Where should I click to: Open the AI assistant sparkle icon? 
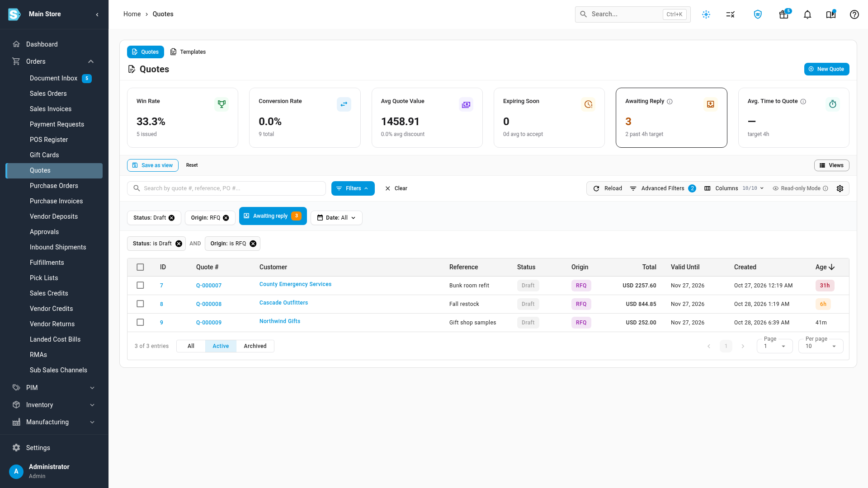(x=706, y=14)
